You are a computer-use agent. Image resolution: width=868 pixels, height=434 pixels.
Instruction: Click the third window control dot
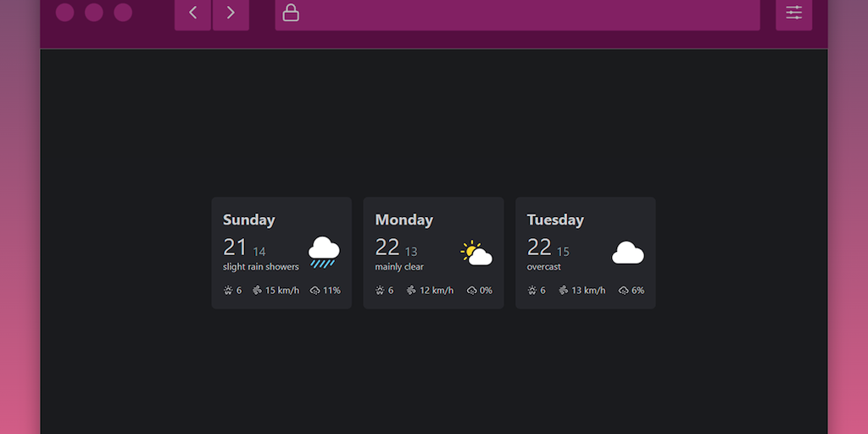(123, 12)
